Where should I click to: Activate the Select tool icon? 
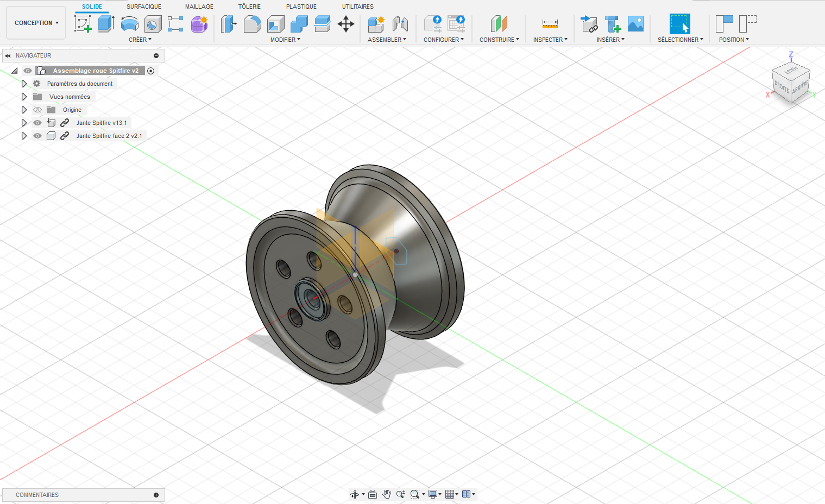pos(680,24)
